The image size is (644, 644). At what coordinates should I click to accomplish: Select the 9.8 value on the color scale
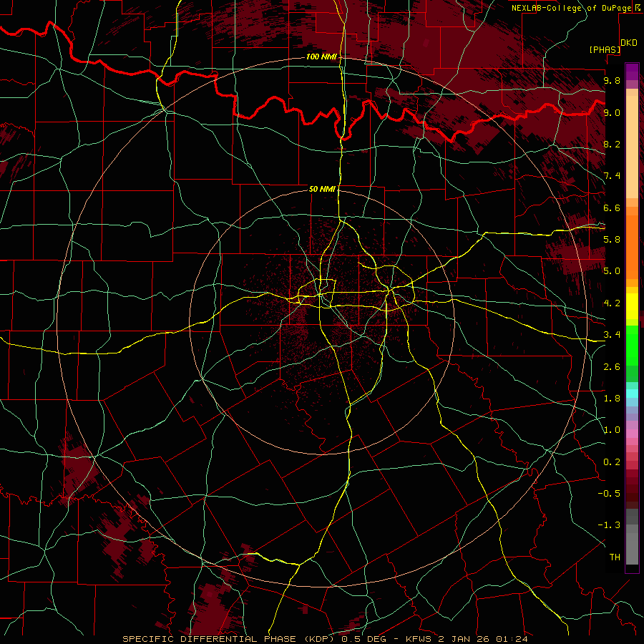612,80
